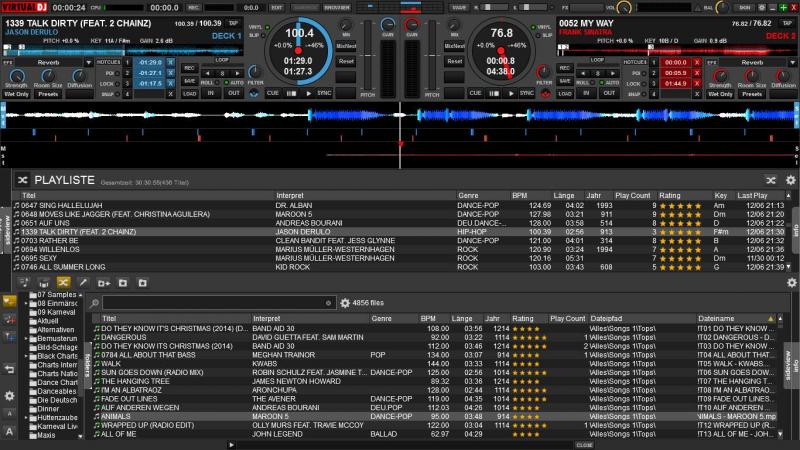Screen dimensions: 800x450
Task: Click deck 1 SYNC button
Action: (x=324, y=93)
